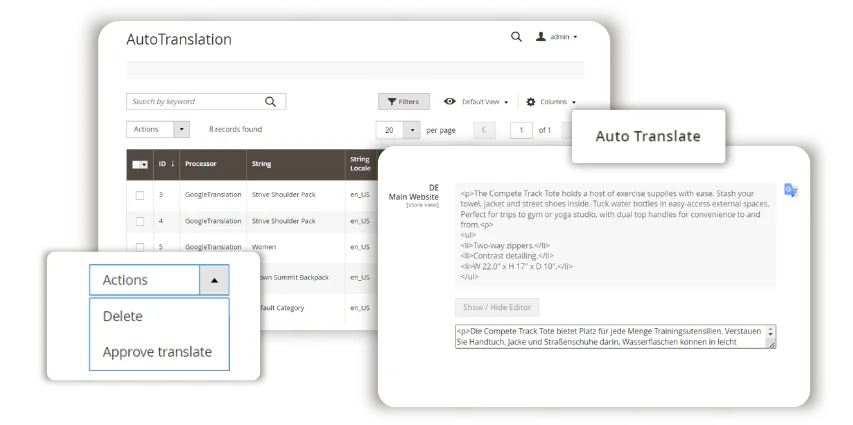The height and width of the screenshot is (425, 853).
Task: Click the English source description text box
Action: coord(615,235)
